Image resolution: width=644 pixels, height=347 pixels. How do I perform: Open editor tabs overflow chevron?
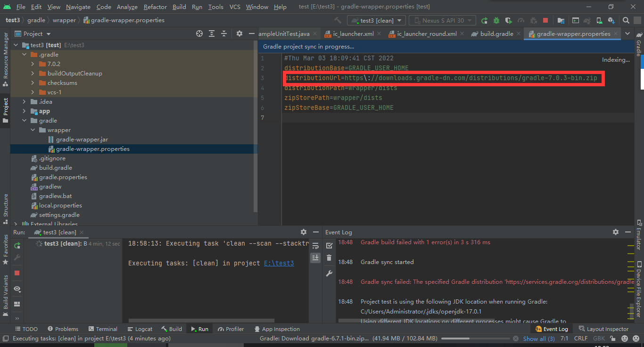627,33
